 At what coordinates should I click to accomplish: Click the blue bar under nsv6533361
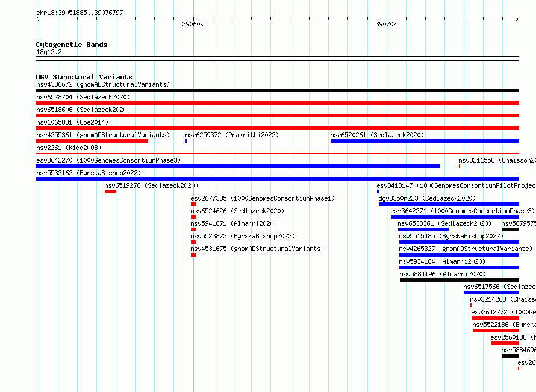point(423,229)
